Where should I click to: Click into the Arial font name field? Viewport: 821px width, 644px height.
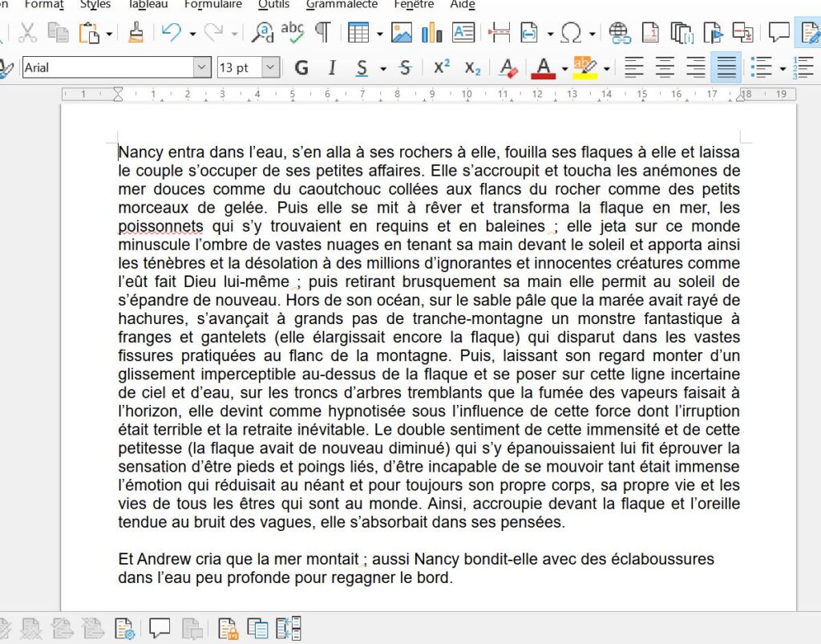108,67
